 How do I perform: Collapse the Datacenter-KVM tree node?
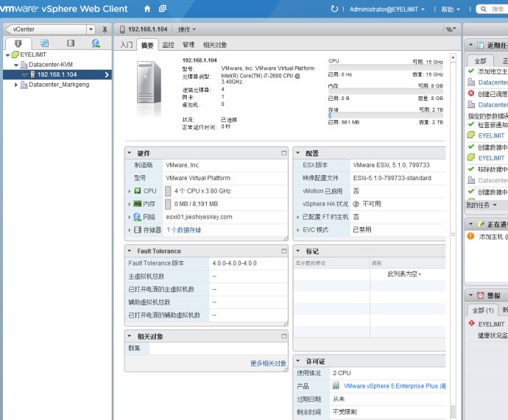click(x=16, y=65)
